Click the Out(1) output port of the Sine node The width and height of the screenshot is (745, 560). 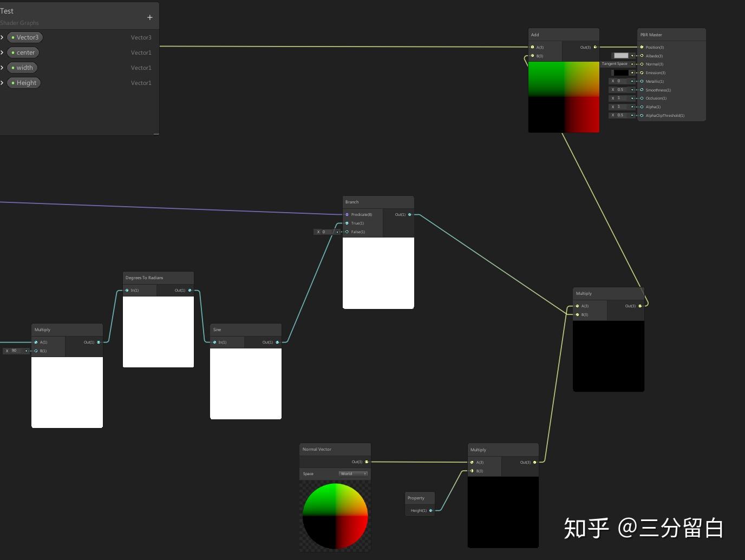click(x=277, y=342)
